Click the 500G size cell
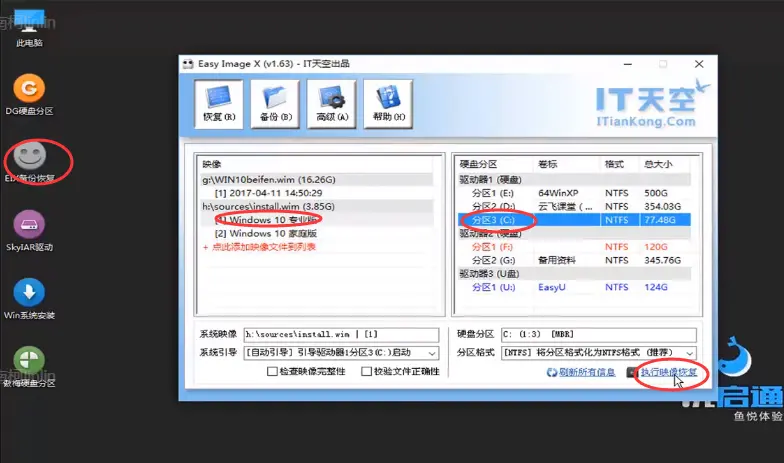Viewport: 784px width, 463px height. (x=656, y=193)
